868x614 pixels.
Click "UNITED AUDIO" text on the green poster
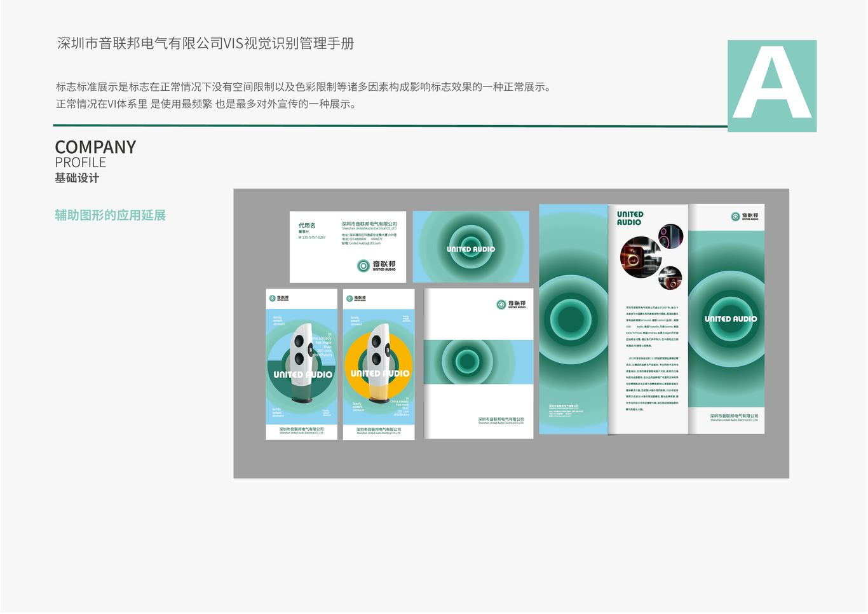coord(302,375)
